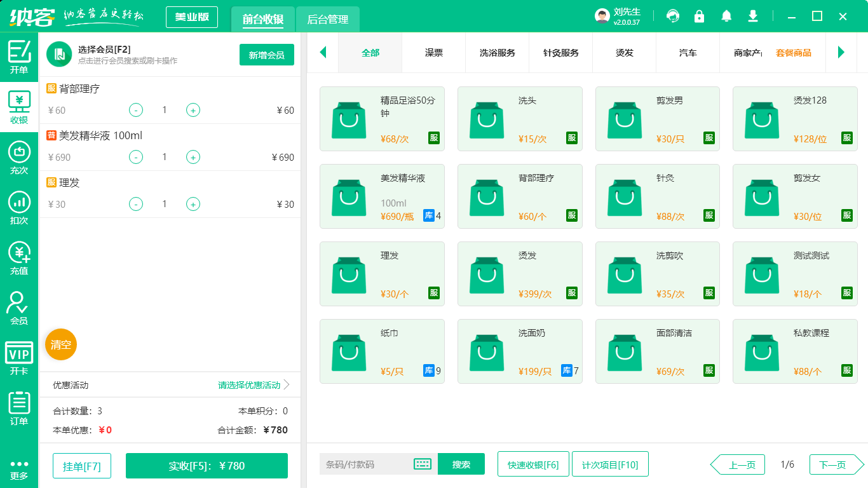Click the 实收[F5] payment button
Viewport: 868px width, 488px height.
coord(207,465)
